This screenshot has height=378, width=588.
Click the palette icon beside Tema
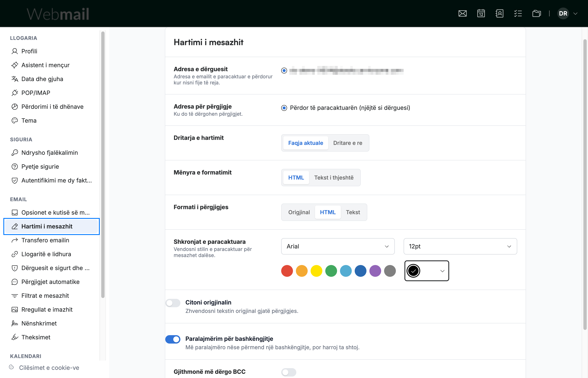click(15, 121)
